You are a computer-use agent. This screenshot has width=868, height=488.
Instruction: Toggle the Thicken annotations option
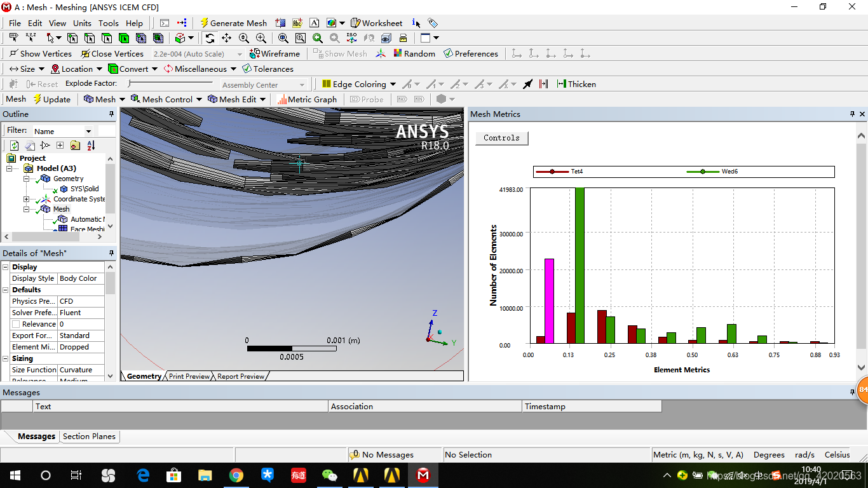tap(576, 84)
